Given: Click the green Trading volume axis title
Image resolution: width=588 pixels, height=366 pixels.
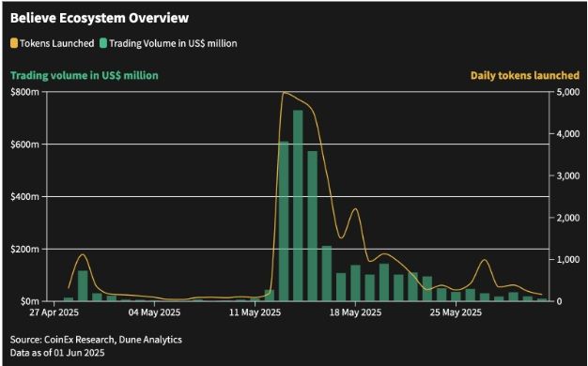Looking at the screenshot, I should 85,76.
